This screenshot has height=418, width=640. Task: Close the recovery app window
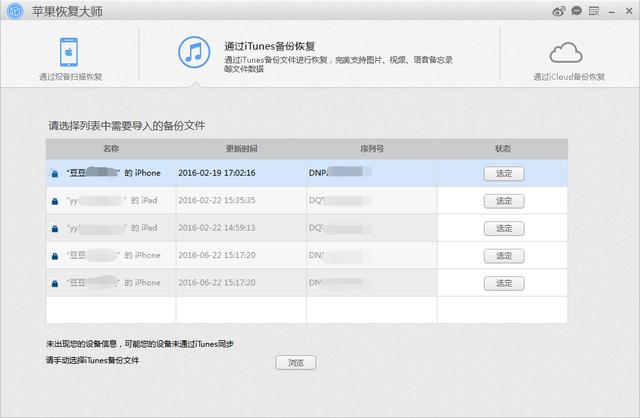629,11
